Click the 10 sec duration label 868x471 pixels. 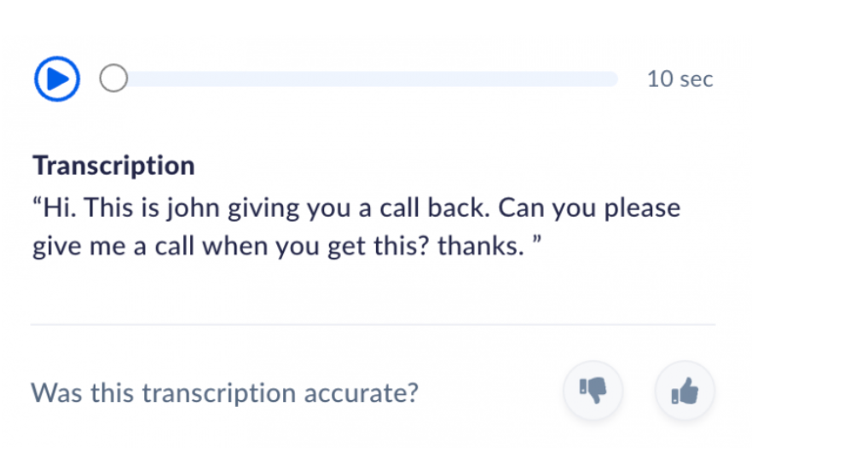pos(680,79)
